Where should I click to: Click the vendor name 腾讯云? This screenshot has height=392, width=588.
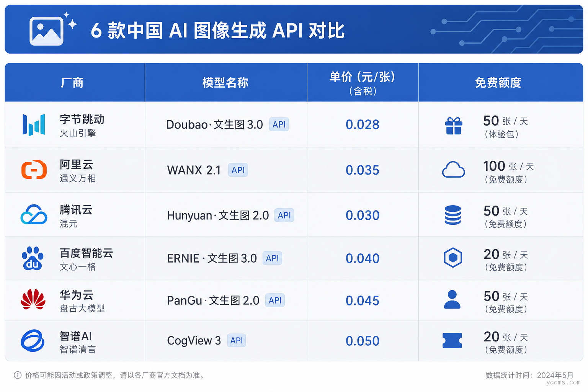point(76,210)
